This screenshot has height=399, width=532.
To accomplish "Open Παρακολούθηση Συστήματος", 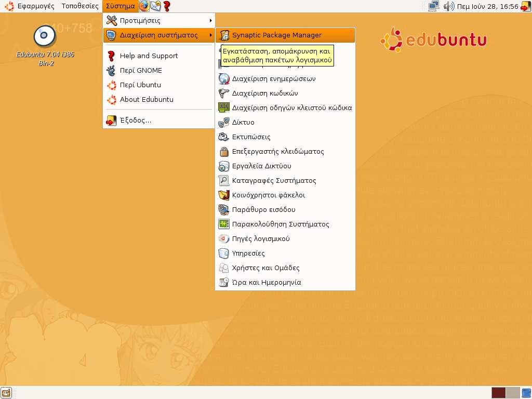I will (285, 224).
